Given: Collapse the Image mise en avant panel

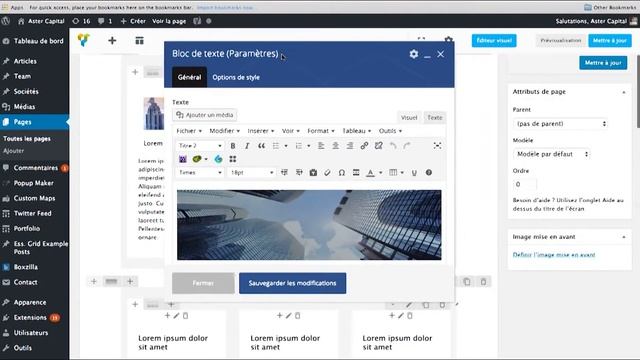Looking at the screenshot, I should (x=624, y=237).
